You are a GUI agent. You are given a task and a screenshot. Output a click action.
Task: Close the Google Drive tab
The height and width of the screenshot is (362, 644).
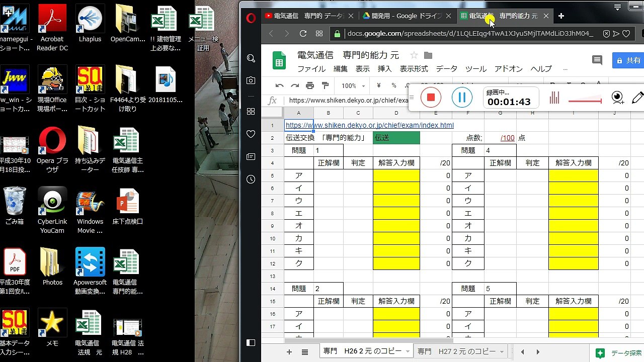pyautogui.click(x=448, y=16)
